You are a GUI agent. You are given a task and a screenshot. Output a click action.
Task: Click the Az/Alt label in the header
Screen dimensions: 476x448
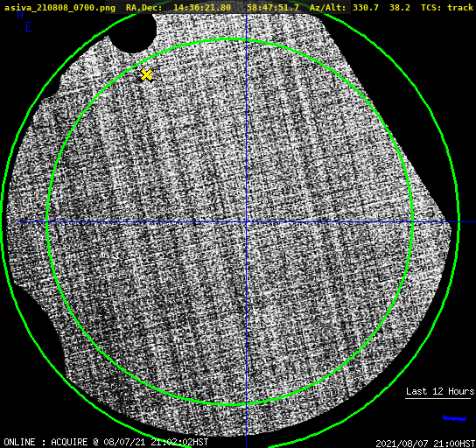328,7
